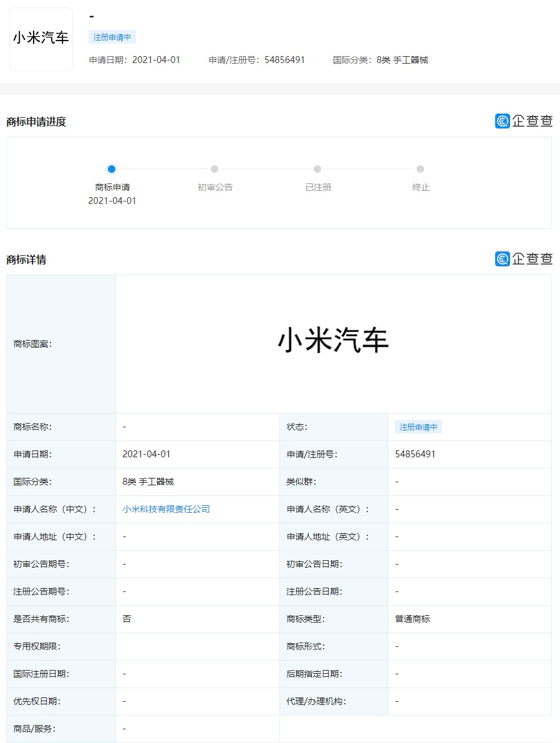Click the 申请日期 value 2021-04-01 in table
The height and width of the screenshot is (743, 560).
[147, 454]
